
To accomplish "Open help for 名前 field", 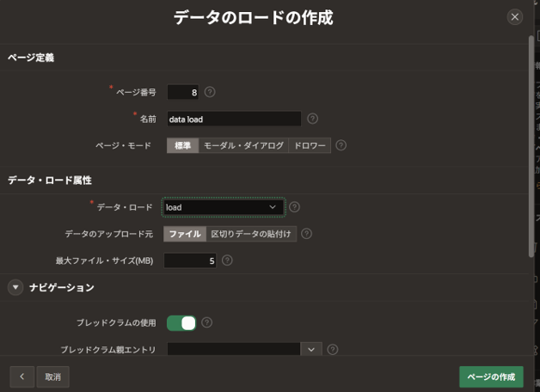I will 312,119.
